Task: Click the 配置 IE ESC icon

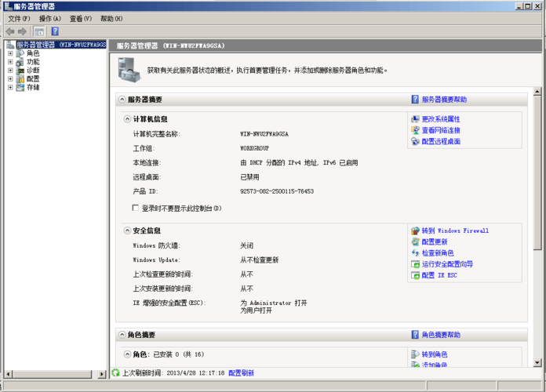Action: 415,275
